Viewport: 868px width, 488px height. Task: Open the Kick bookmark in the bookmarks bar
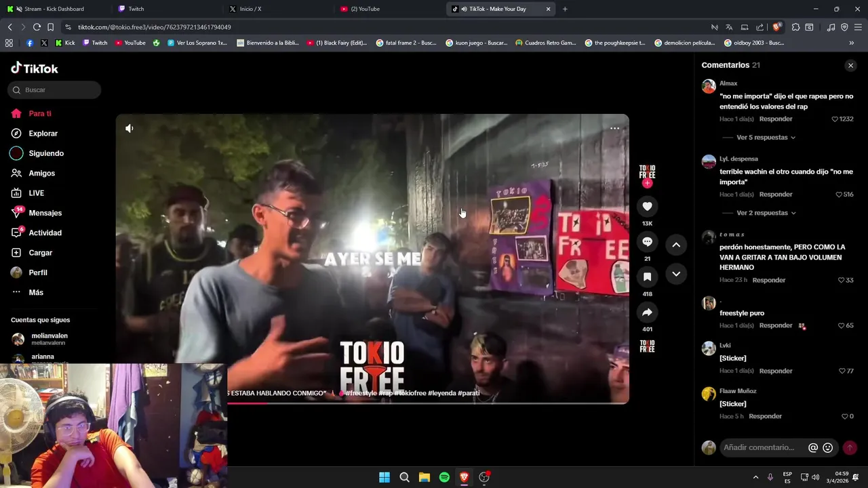pyautogui.click(x=64, y=43)
